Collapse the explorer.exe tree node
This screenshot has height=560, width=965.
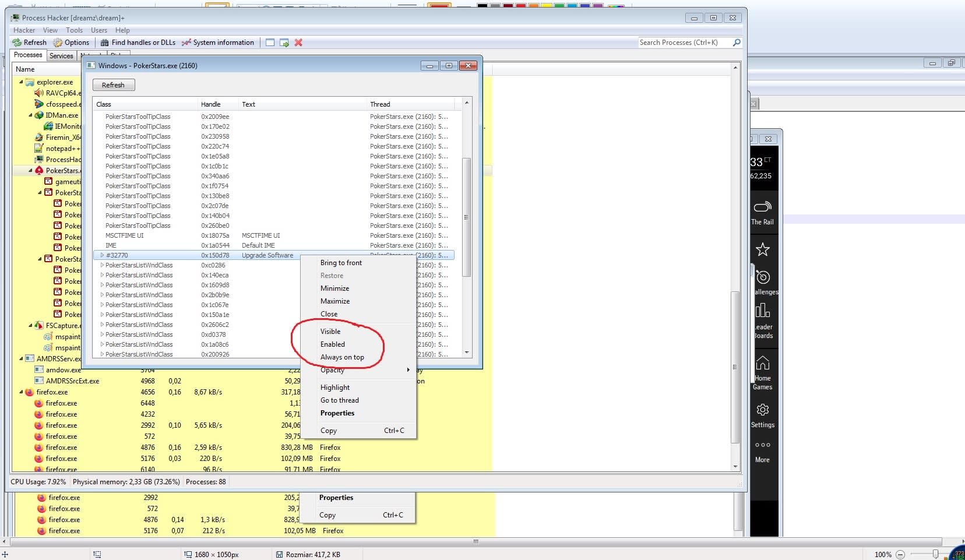click(21, 82)
